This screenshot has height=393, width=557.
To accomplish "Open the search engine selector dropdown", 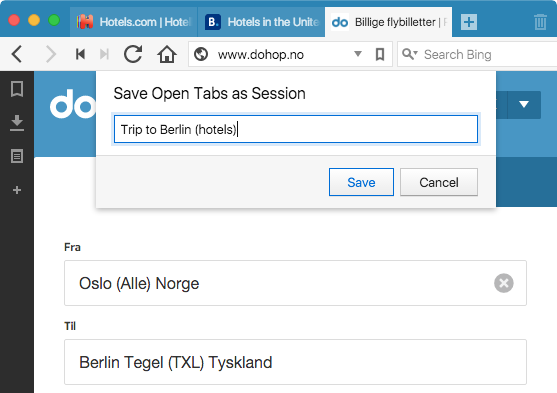I will pos(409,54).
